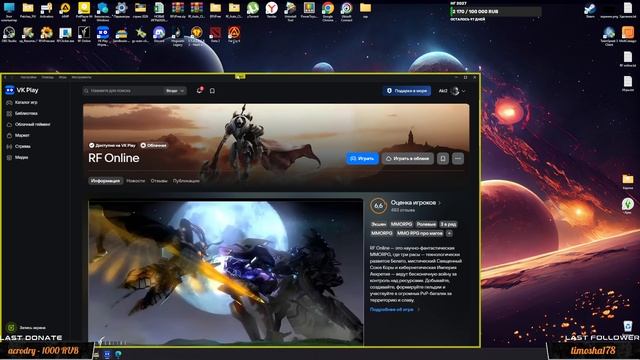640x360 pixels.
Task: Open Discord desktop icon
Action: (x=159, y=34)
